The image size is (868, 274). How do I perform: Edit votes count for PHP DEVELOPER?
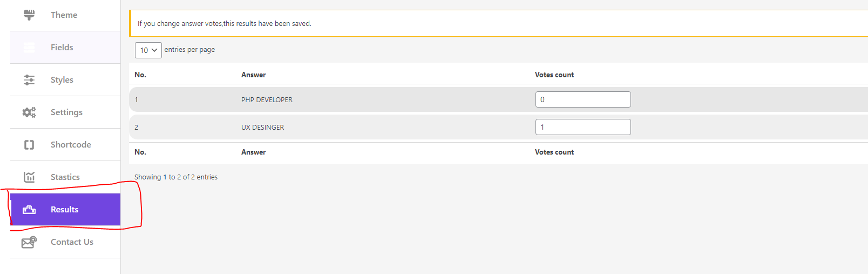(582, 99)
